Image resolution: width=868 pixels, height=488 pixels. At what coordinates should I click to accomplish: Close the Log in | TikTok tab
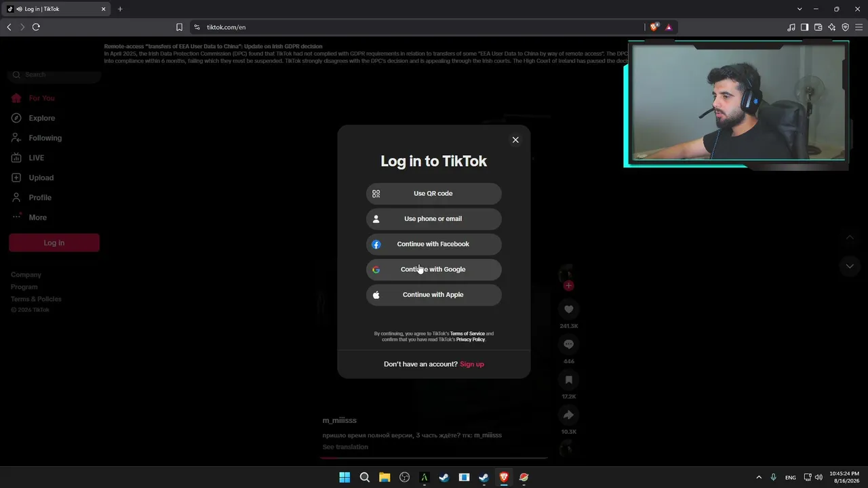coord(104,9)
